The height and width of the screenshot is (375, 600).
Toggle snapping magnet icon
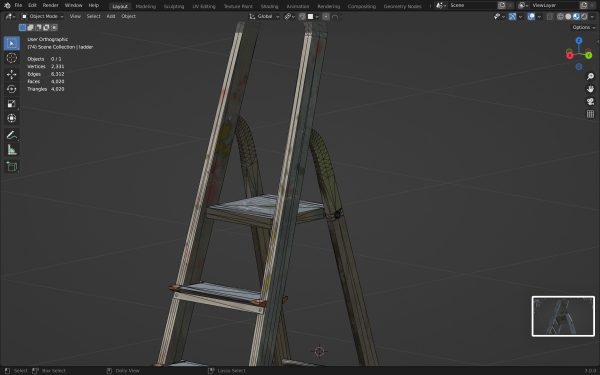pyautogui.click(x=302, y=16)
